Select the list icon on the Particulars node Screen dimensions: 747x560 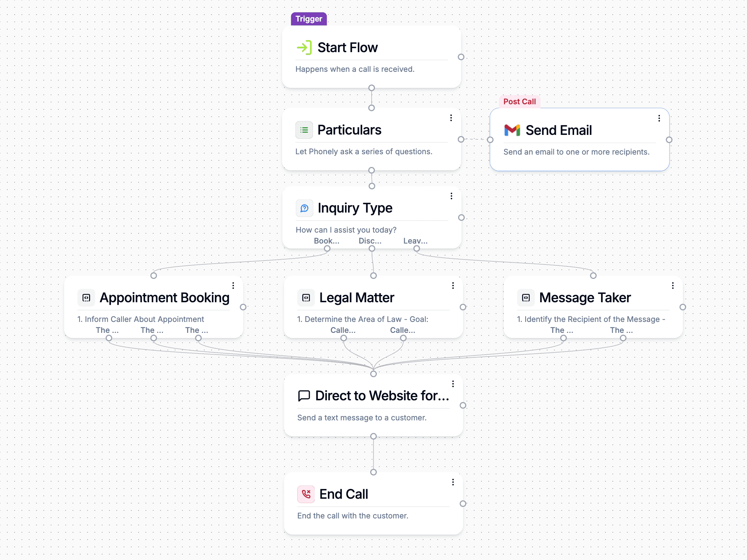[x=305, y=130]
